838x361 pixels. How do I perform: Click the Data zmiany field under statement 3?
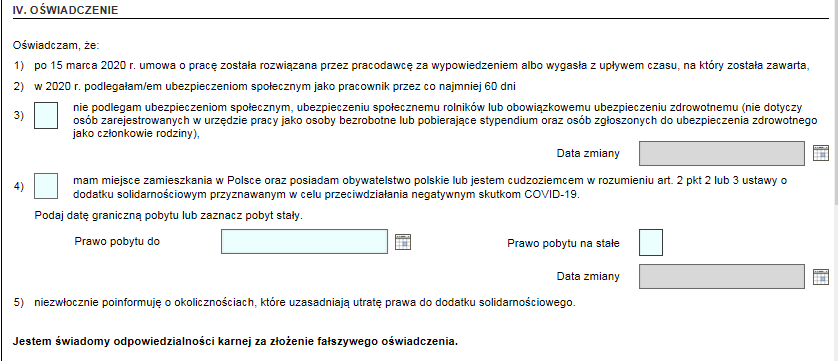721,153
